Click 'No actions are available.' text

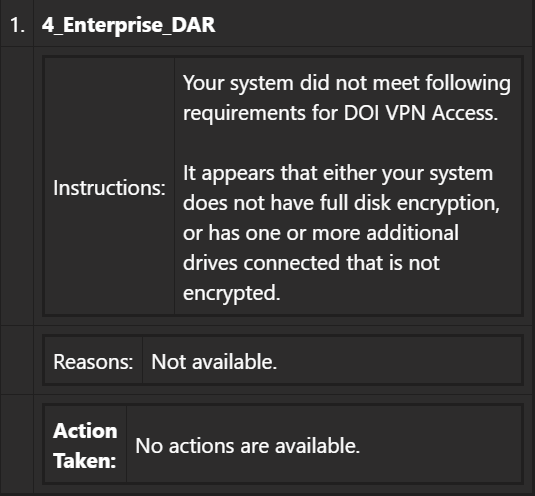(x=248, y=446)
